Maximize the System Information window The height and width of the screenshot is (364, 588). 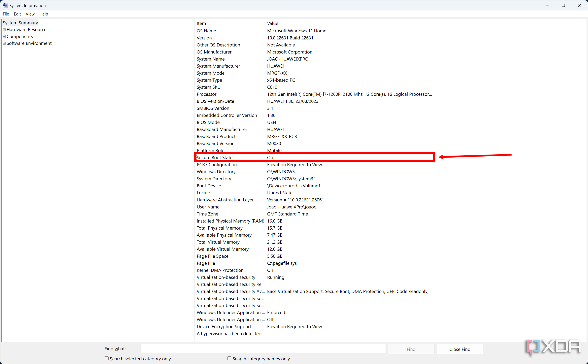(563, 5)
